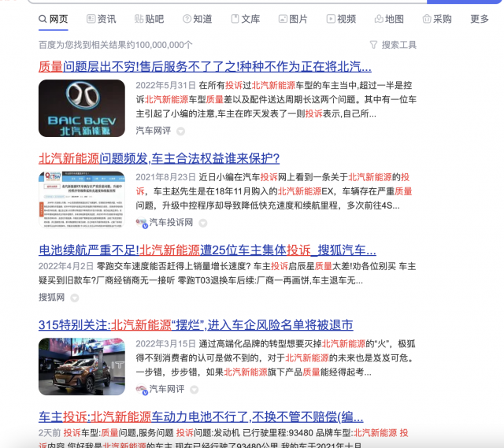Screen dimensions: 504x448
Task: Click the 视频 play icon
Action: [331, 19]
